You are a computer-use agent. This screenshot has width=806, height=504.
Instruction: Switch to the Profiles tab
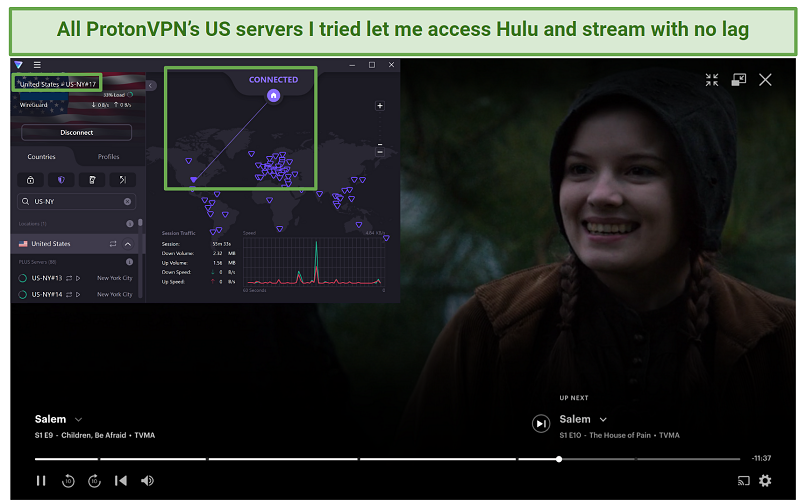[108, 156]
